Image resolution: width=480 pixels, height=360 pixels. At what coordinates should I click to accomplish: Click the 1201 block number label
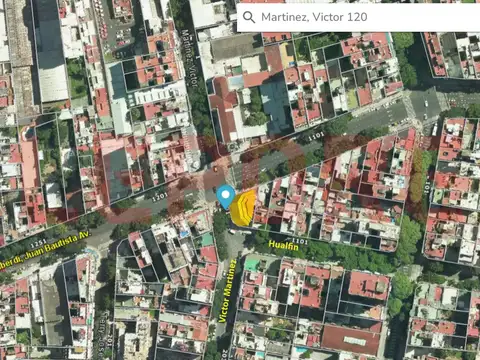159,197
